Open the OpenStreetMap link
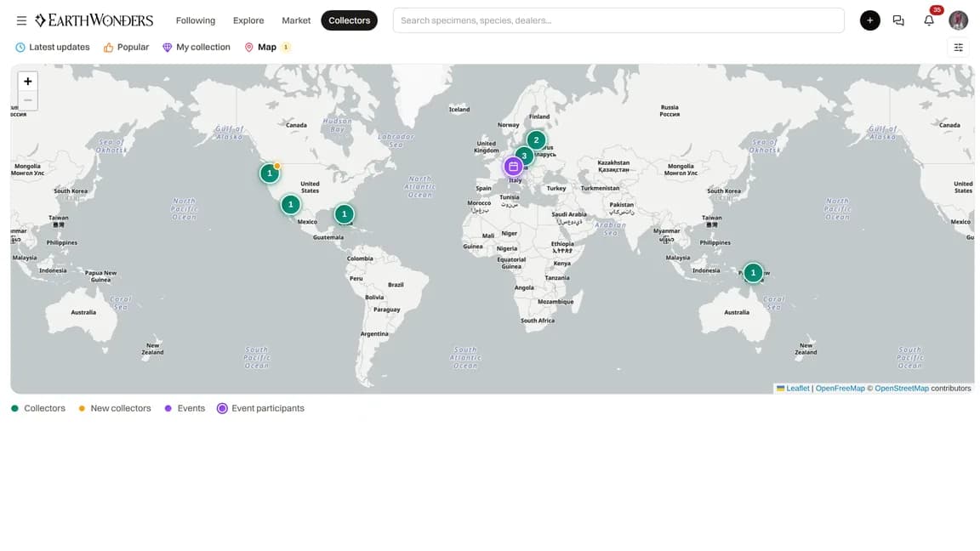 (901, 389)
